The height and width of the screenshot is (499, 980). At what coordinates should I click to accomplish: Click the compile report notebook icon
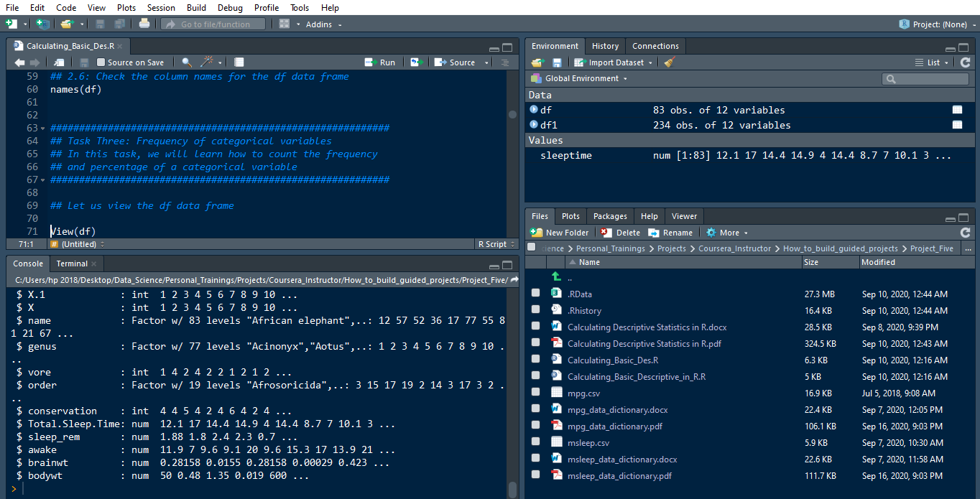239,62
